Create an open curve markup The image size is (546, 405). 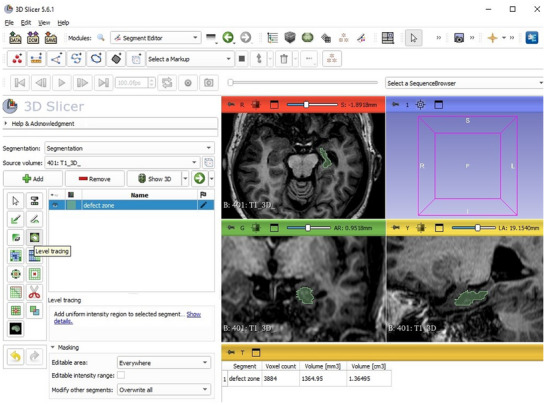coord(76,59)
